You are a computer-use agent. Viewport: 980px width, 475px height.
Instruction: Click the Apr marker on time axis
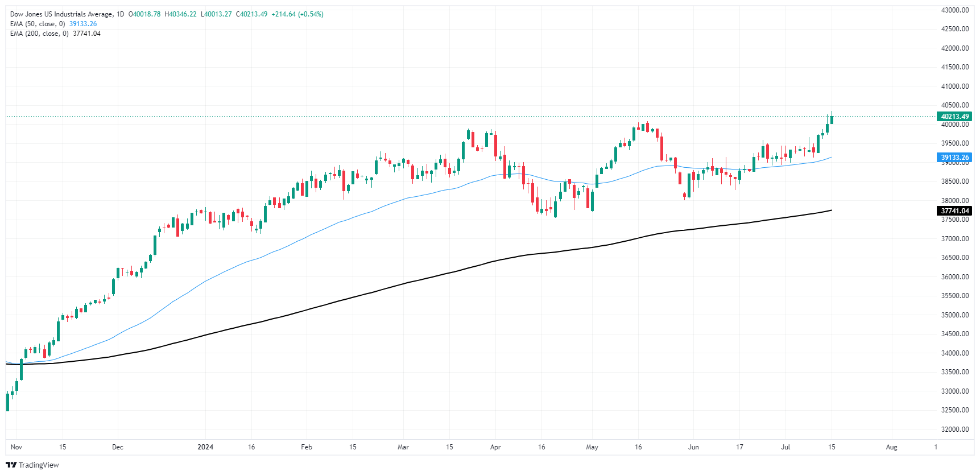tap(495, 447)
